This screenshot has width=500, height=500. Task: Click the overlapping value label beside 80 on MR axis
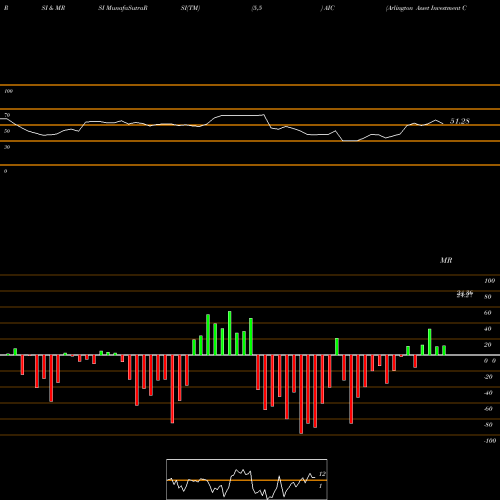[465, 294]
